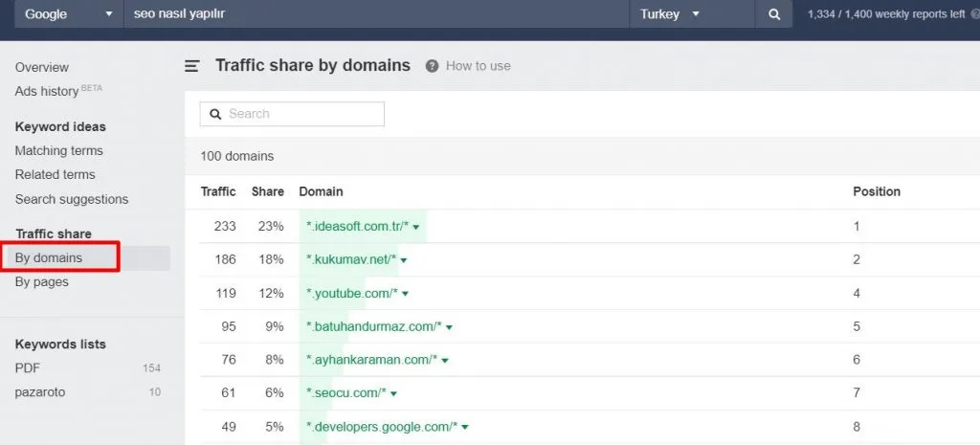Click share value 6% in seocu row
The image size is (980, 445).
[275, 393]
